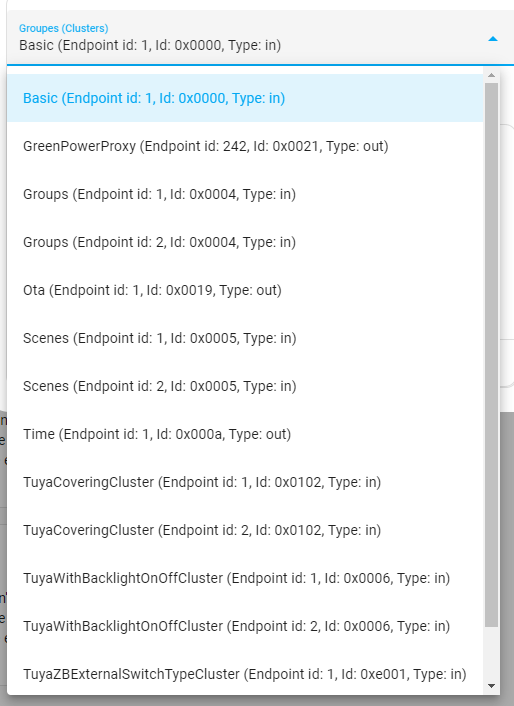
Task: Select TuyaCoveringCluster on endpoint 1
Action: 245,482
